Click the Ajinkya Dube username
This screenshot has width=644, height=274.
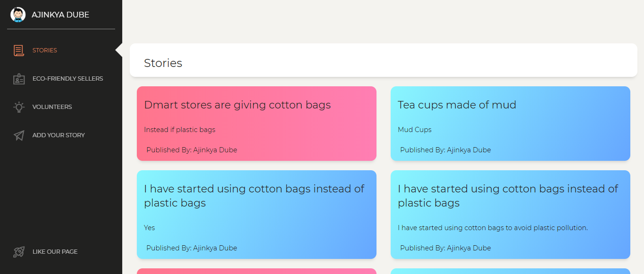pyautogui.click(x=60, y=15)
